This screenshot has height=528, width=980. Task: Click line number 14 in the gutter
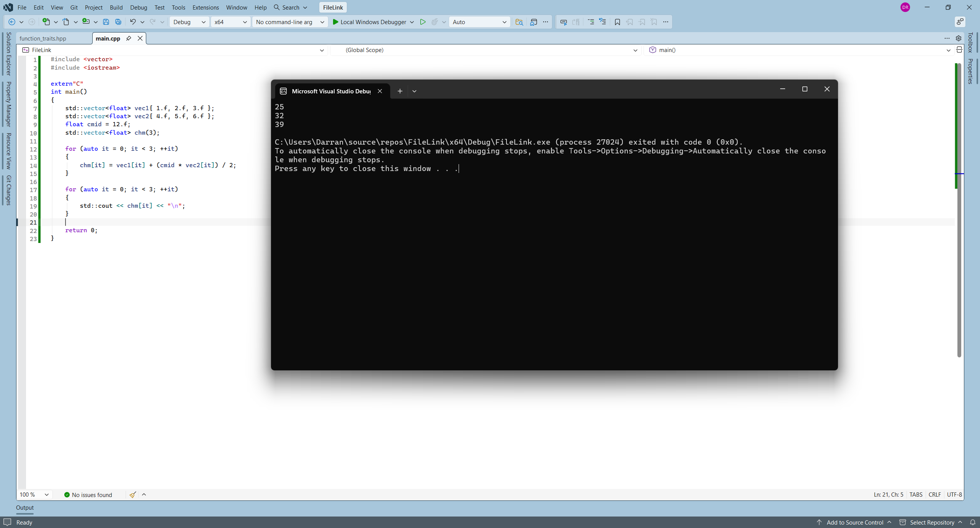[33, 166]
